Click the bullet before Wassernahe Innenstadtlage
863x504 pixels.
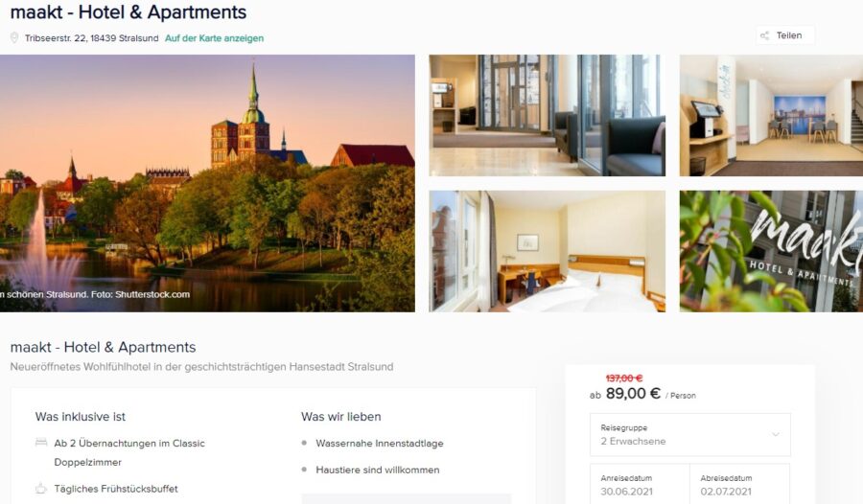click(x=304, y=443)
